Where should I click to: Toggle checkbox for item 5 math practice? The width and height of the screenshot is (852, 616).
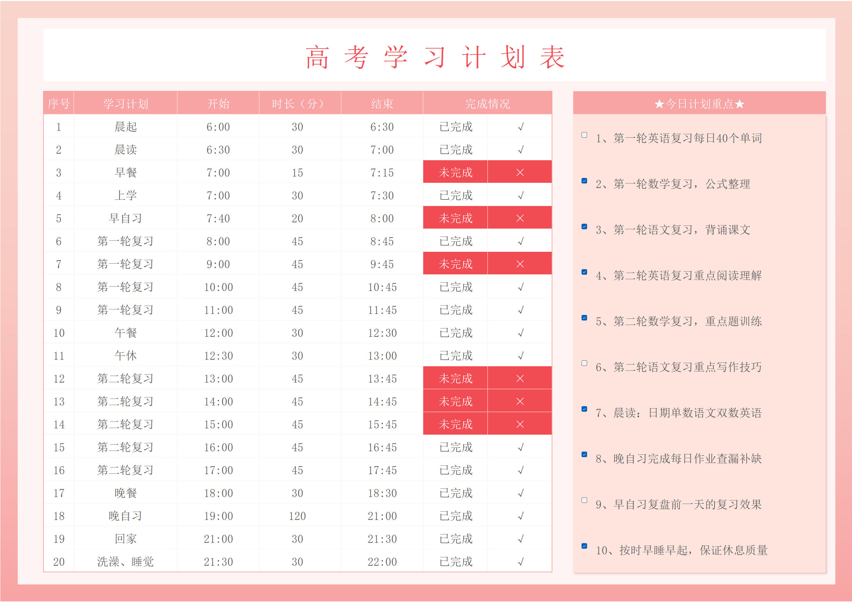[x=584, y=318]
